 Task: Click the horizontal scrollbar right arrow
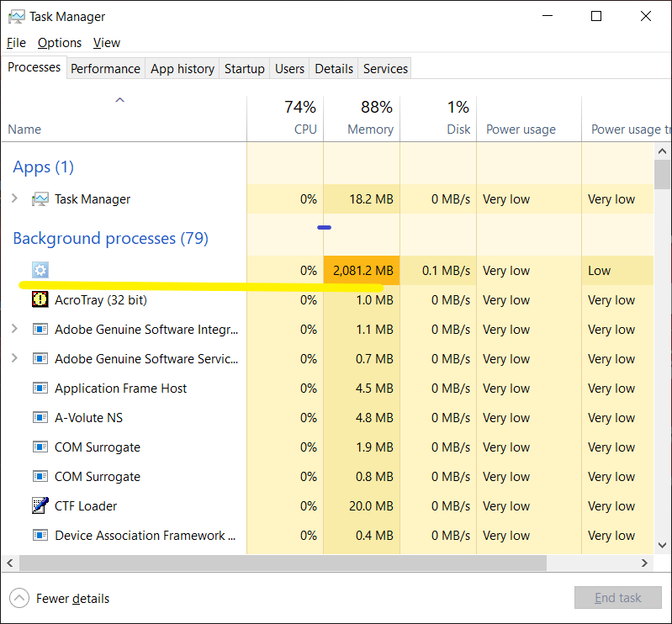pyautogui.click(x=645, y=563)
